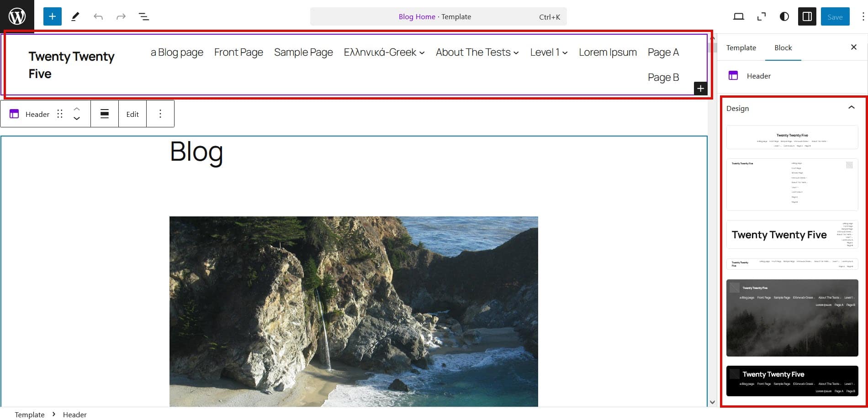Toggle the block inserter plus button
This screenshot has height=420, width=868.
53,16
